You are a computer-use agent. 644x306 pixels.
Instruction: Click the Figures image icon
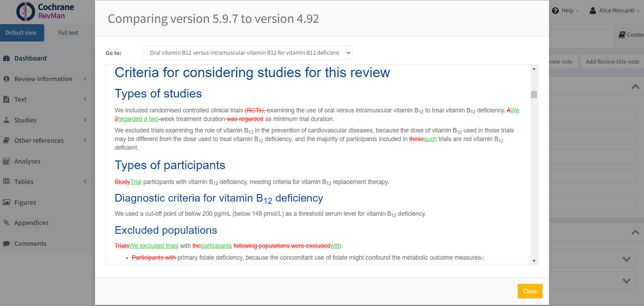coord(6,202)
